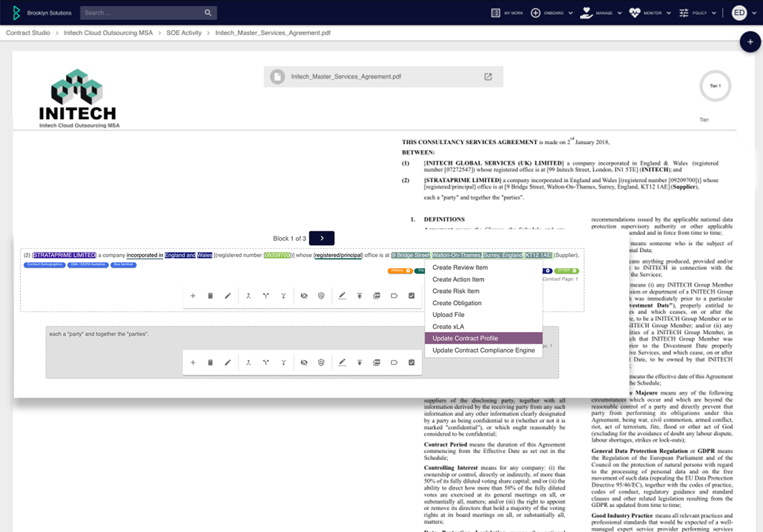763x532 pixels.
Task: Click the highlighted number 09209700
Action: pyautogui.click(x=277, y=255)
